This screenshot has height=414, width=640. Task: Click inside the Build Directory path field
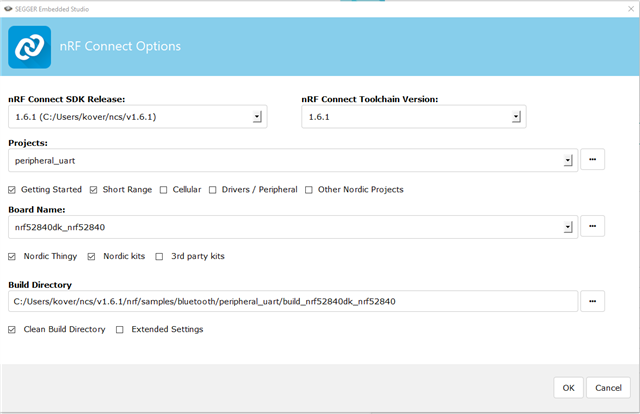coord(293,301)
